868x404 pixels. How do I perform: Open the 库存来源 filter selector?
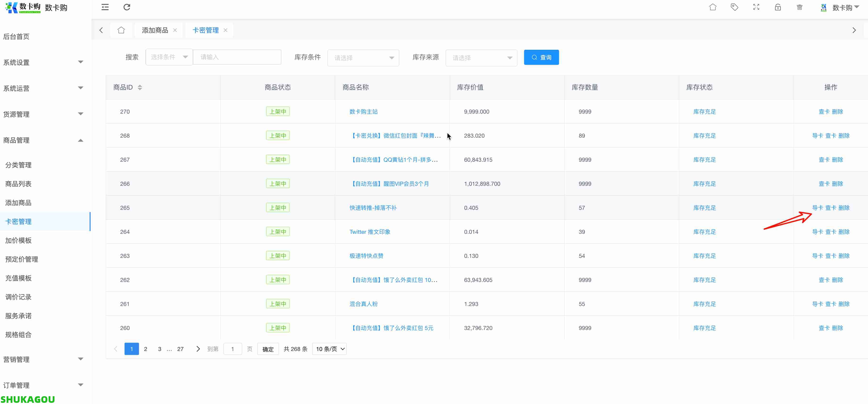pos(481,58)
